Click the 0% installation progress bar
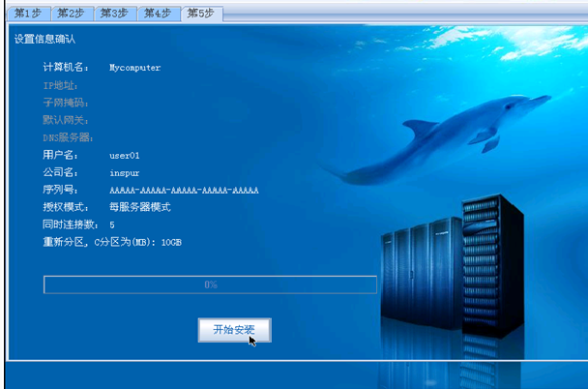Screen dimensions: 588x389 (210, 284)
